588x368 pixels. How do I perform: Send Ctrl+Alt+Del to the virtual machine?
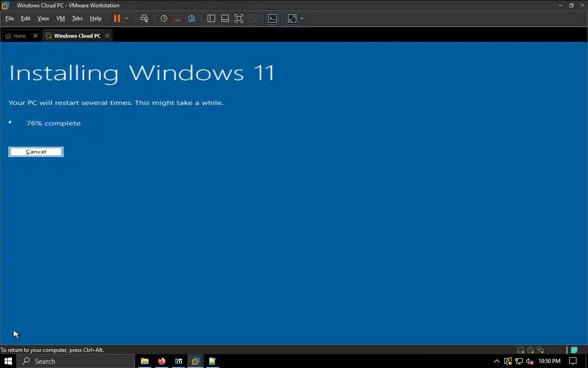(144, 18)
